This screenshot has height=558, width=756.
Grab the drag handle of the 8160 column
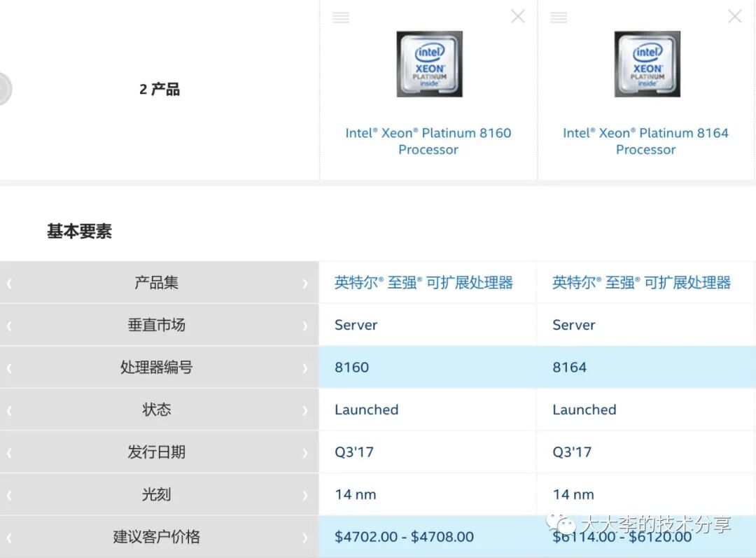coord(341,18)
